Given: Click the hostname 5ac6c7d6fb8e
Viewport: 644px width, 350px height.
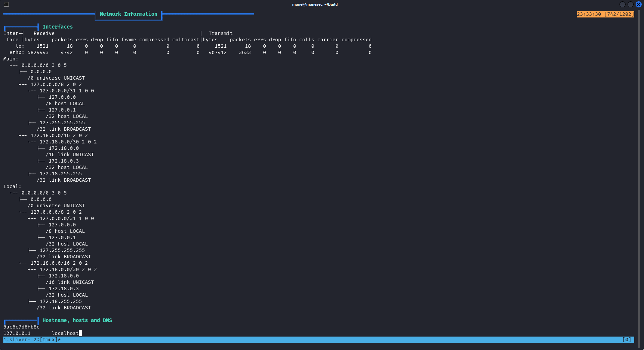Looking at the screenshot, I should [21, 327].
